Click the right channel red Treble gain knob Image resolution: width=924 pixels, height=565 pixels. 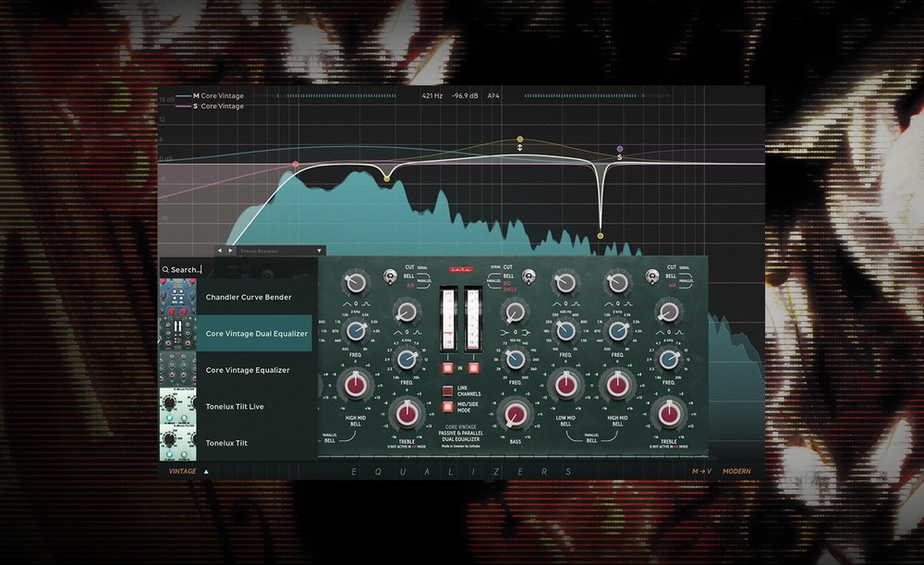click(x=669, y=414)
